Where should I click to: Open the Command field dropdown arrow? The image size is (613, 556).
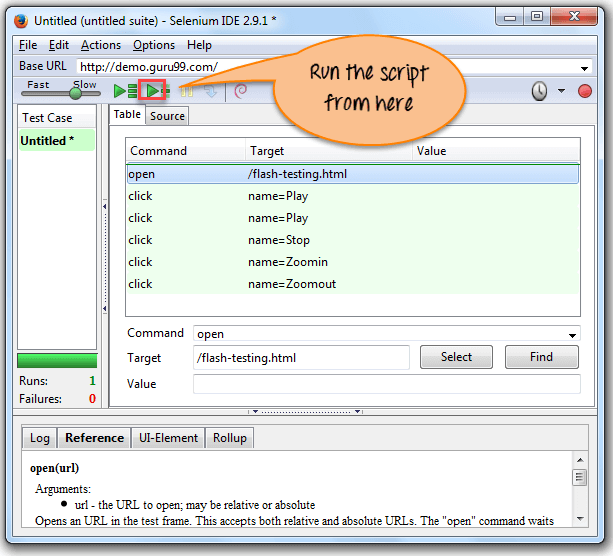point(572,334)
